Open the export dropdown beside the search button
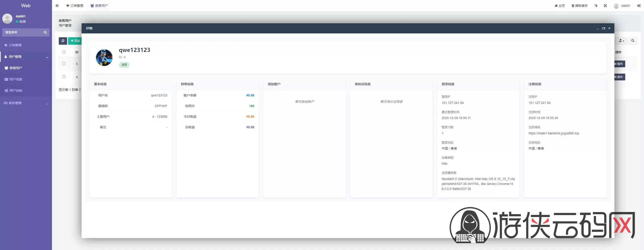 621,41
